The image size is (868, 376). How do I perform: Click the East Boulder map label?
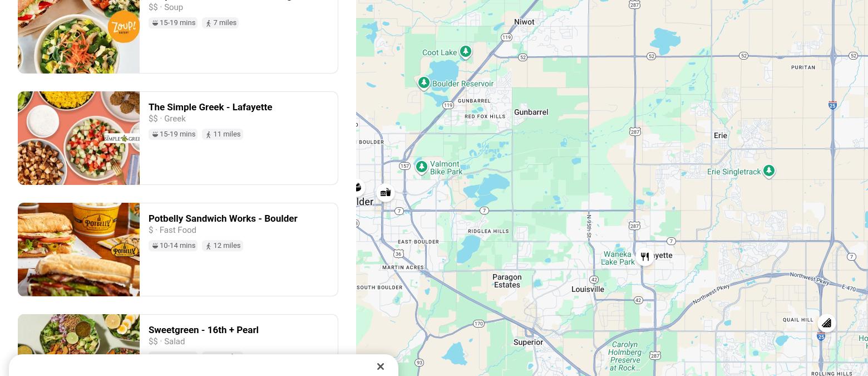point(418,242)
